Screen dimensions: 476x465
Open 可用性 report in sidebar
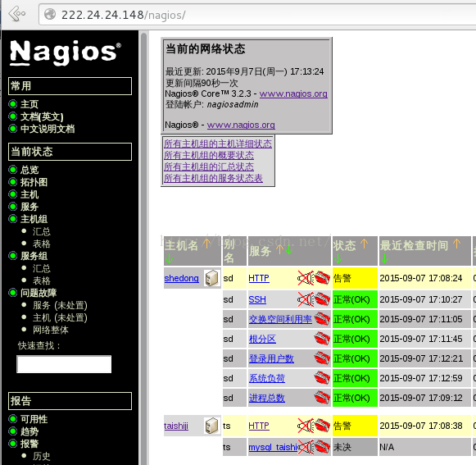[34, 419]
